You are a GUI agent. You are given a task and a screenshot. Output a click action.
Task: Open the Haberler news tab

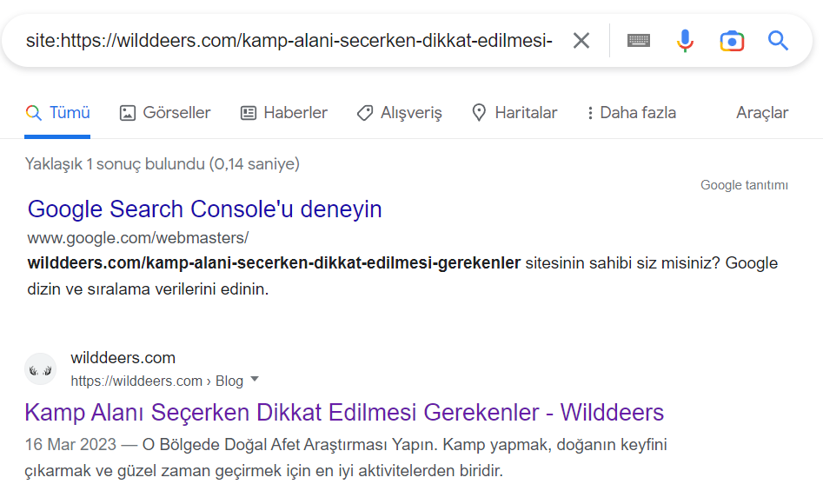coord(284,112)
